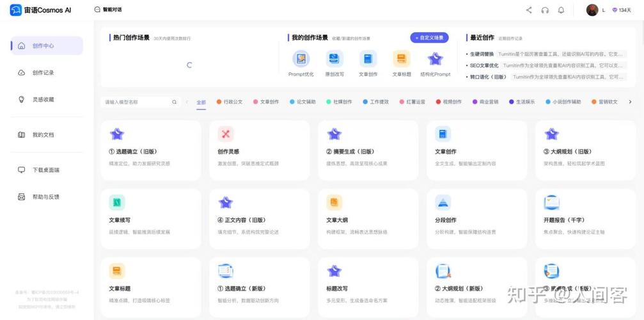Open the ④ 正文内容（旧版） card
Viewport: 644px width, 320px height.
click(260, 219)
